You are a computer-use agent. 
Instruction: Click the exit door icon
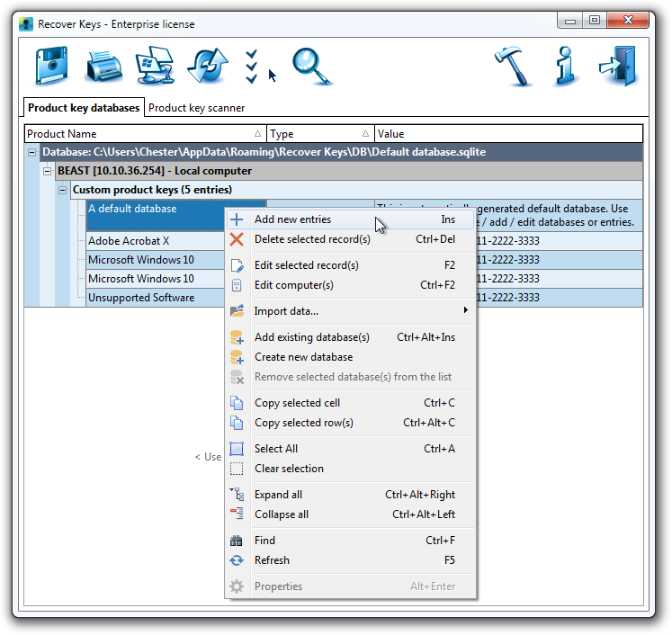coord(618,66)
